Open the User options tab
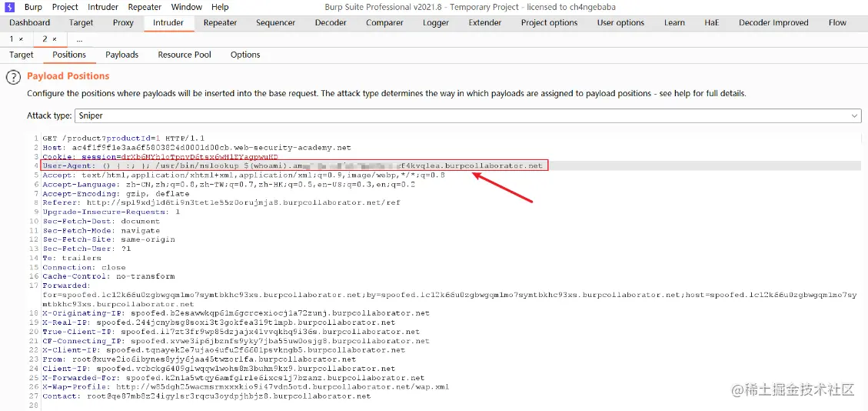The image size is (868, 411). coord(620,23)
